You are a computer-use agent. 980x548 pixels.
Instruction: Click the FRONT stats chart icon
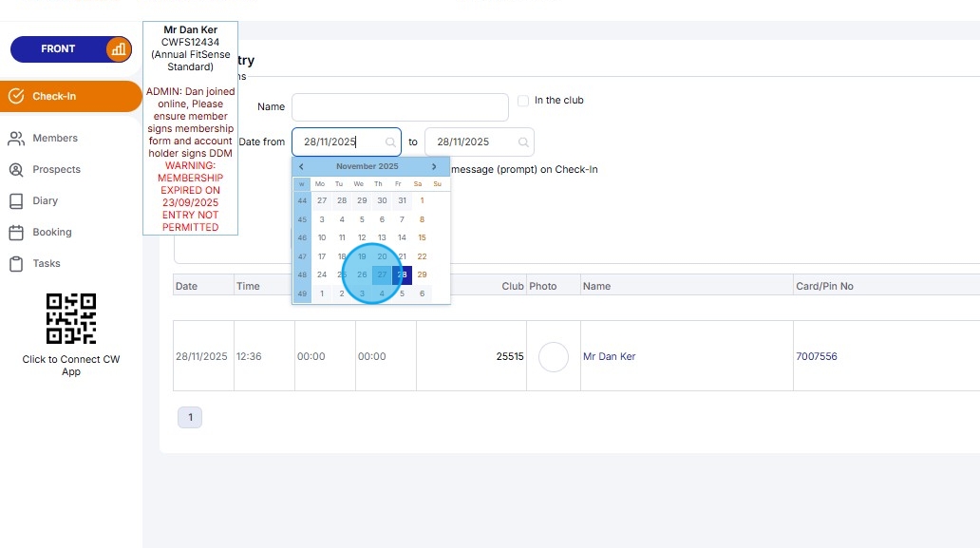pyautogui.click(x=118, y=49)
